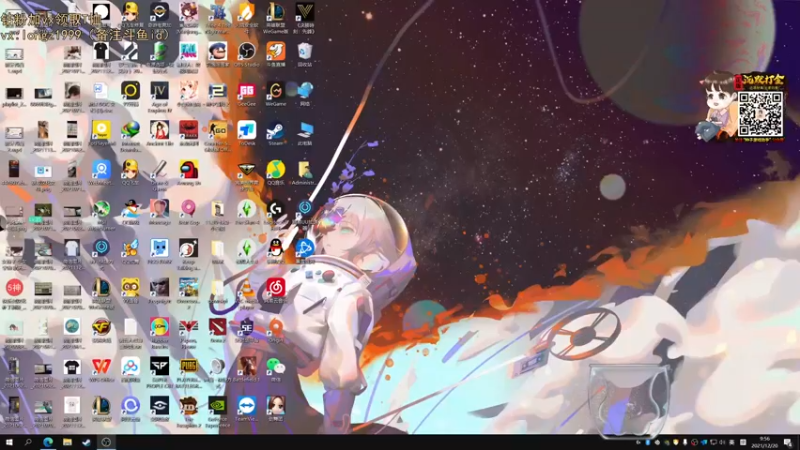Open the notification center icon

tap(789, 442)
